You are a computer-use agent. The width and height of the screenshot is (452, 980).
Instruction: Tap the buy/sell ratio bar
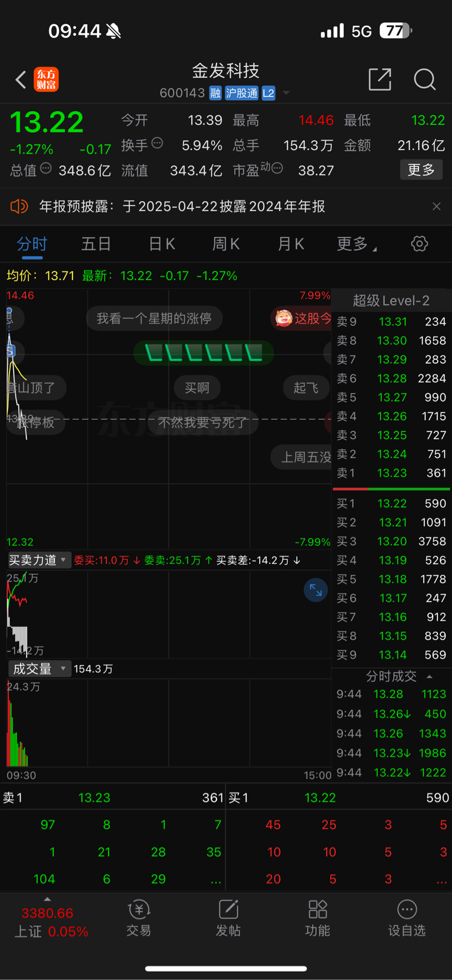[x=391, y=489]
